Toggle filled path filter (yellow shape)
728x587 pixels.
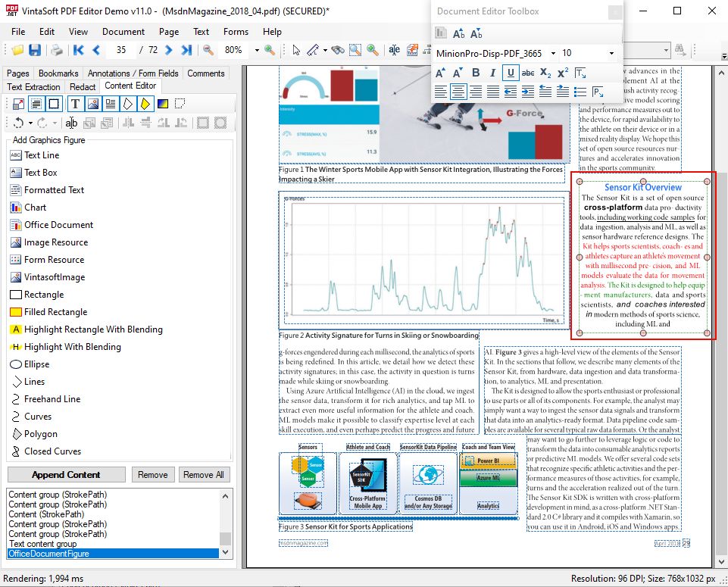coord(145,104)
